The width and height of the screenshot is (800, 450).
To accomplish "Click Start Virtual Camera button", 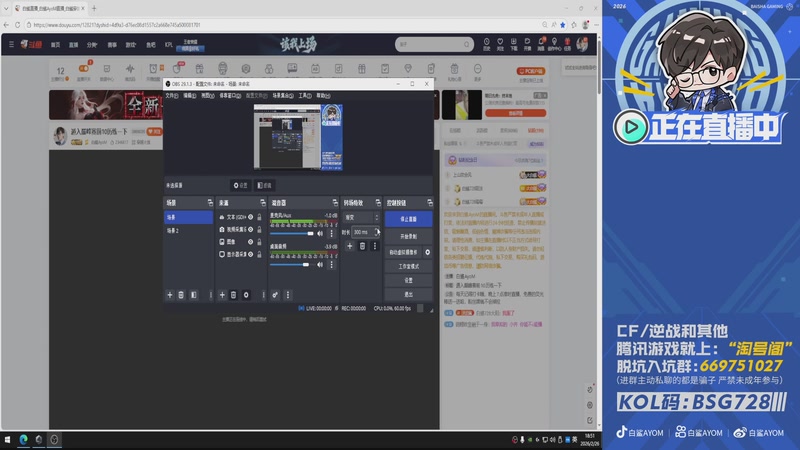I will point(404,252).
